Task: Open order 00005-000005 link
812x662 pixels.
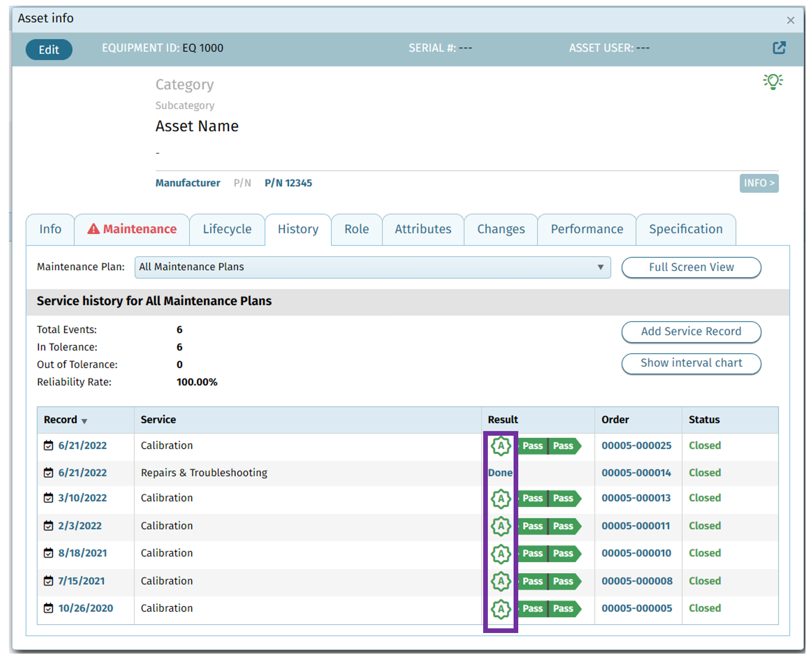Action: (x=637, y=608)
